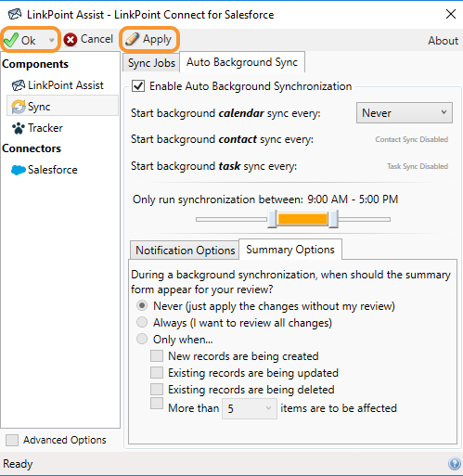Viewport: 463px width, 476px height.
Task: Click the pencil Apply icon
Action: 132,39
